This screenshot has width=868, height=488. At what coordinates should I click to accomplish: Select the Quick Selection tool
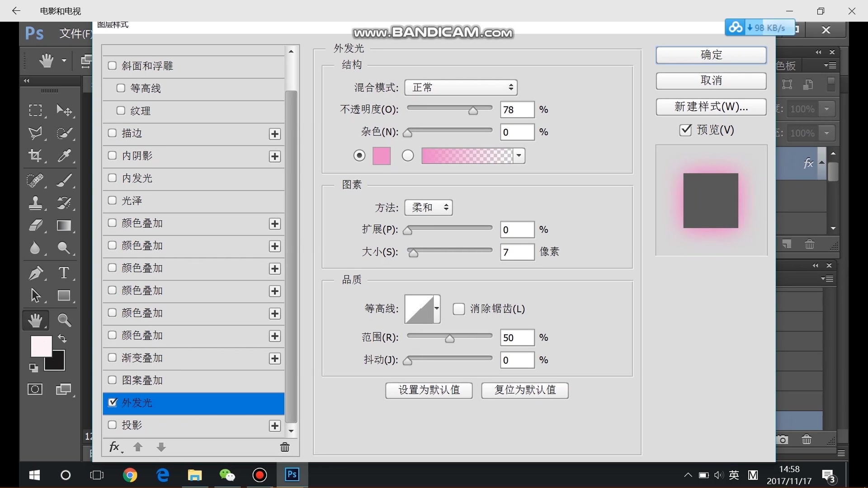[64, 133]
